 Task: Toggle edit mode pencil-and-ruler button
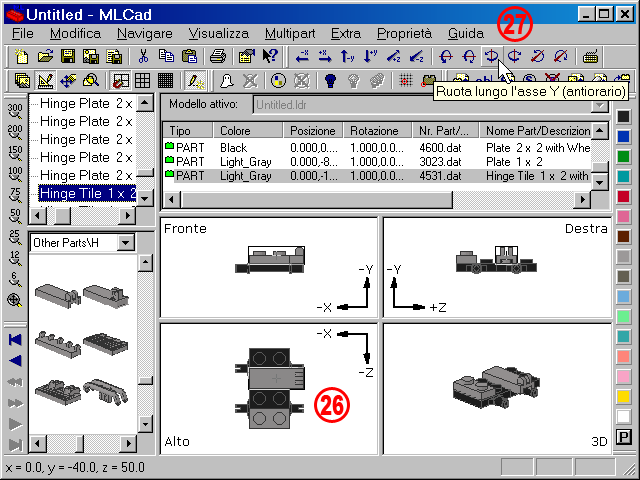click(x=45, y=80)
